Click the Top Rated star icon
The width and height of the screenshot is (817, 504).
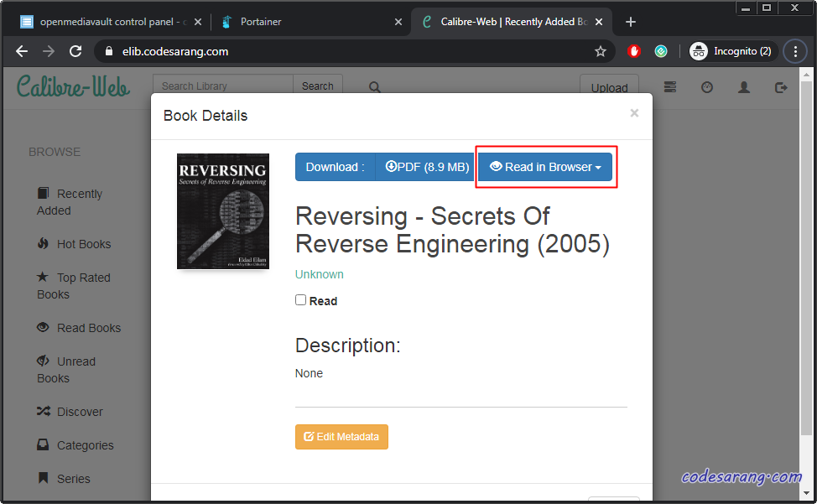tap(44, 277)
